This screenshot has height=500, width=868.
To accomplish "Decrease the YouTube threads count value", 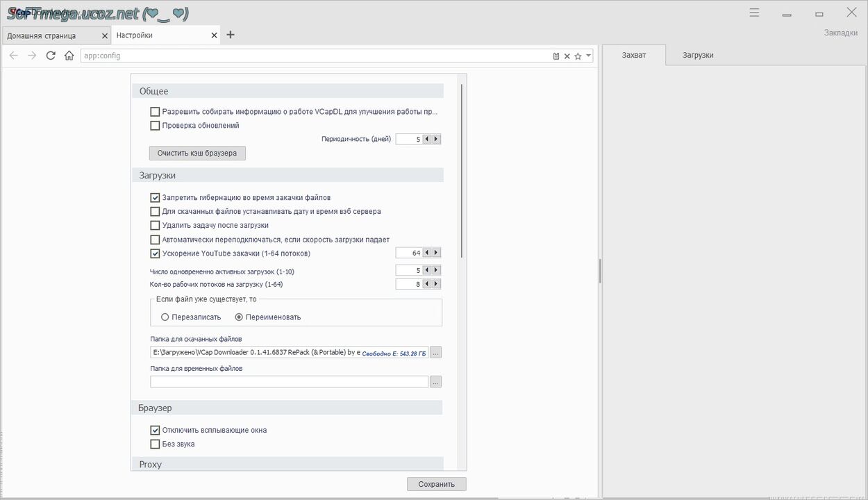I will [427, 253].
